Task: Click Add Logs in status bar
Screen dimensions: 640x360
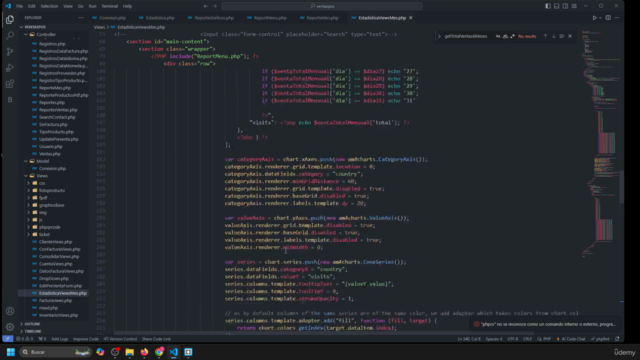Action: 60,339
